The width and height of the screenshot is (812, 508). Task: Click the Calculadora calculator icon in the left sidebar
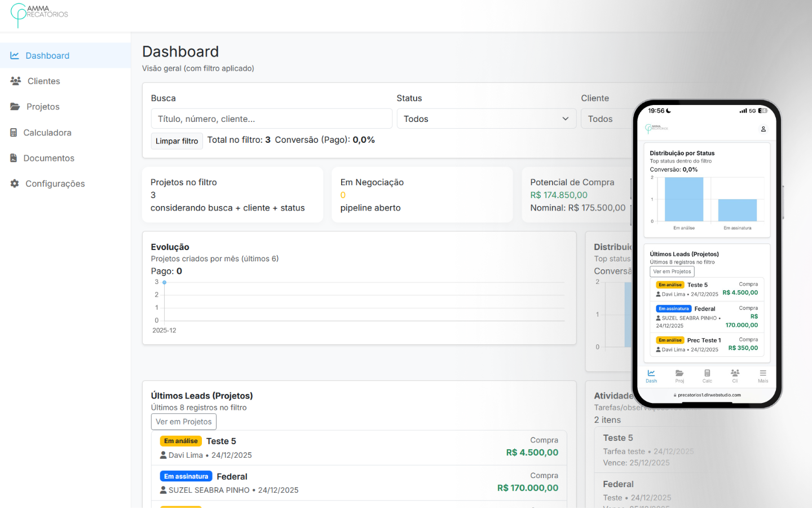[x=14, y=133]
